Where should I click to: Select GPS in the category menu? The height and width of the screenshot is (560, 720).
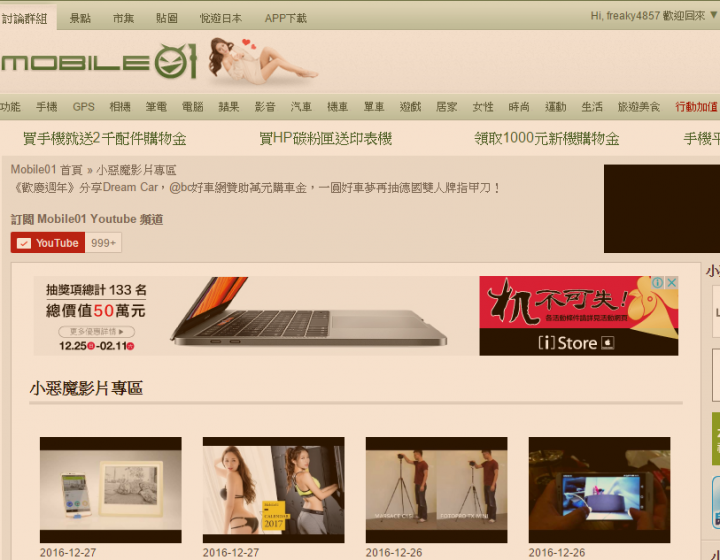coord(84,107)
